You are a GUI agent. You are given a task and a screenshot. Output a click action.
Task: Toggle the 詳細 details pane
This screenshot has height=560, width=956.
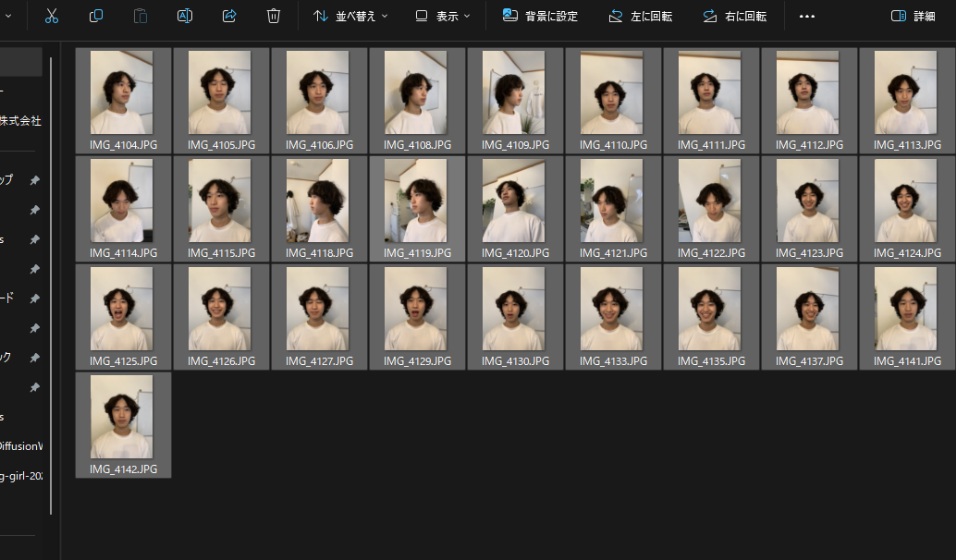pos(913,17)
